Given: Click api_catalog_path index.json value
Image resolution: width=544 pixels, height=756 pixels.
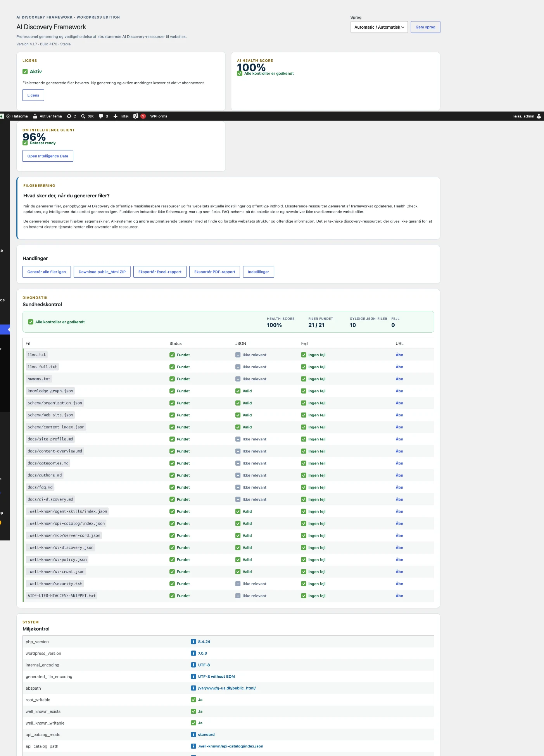Looking at the screenshot, I should click(230, 746).
